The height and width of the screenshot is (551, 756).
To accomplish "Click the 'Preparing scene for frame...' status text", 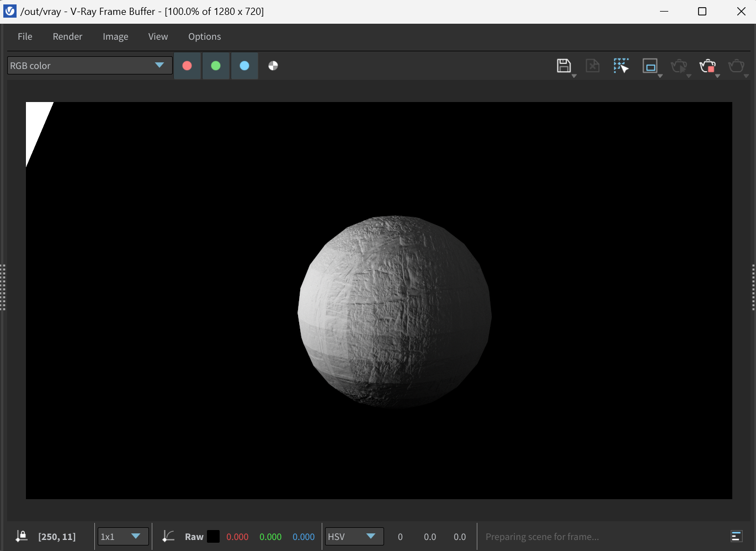I will (542, 537).
